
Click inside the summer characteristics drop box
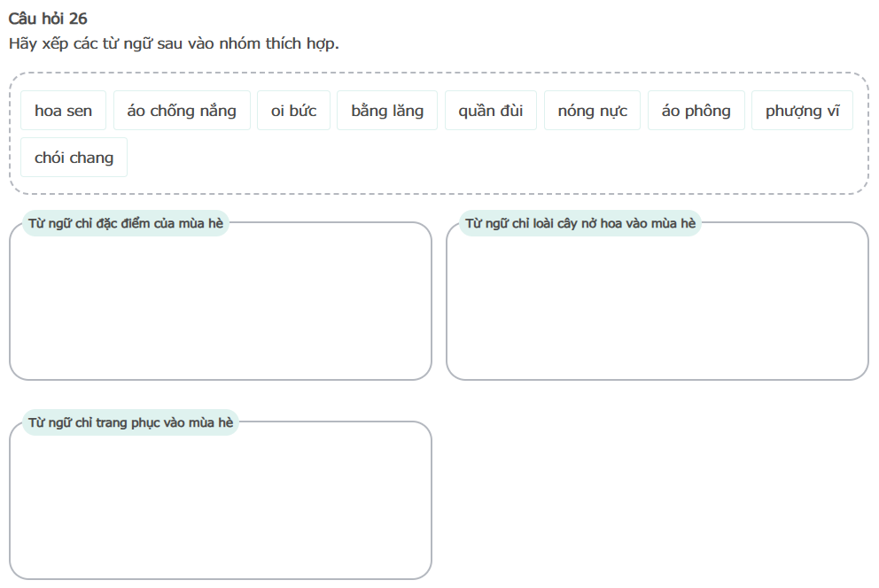pos(220,306)
